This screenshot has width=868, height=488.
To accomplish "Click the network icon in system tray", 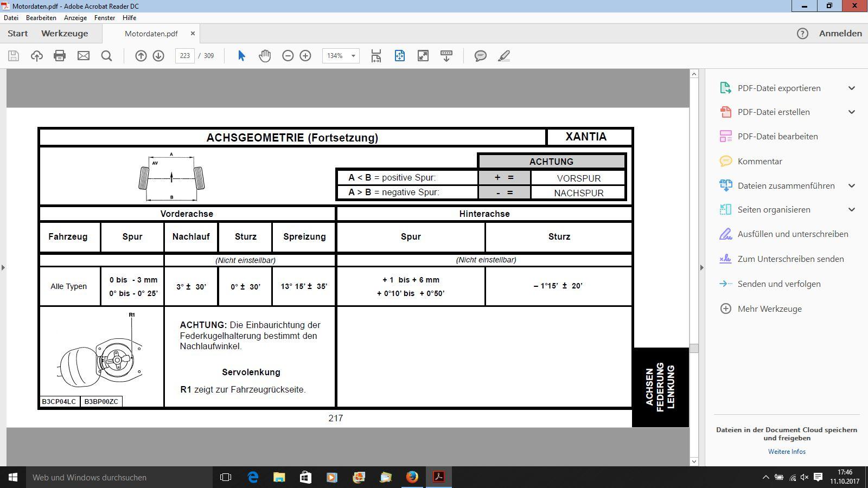I will 792,477.
